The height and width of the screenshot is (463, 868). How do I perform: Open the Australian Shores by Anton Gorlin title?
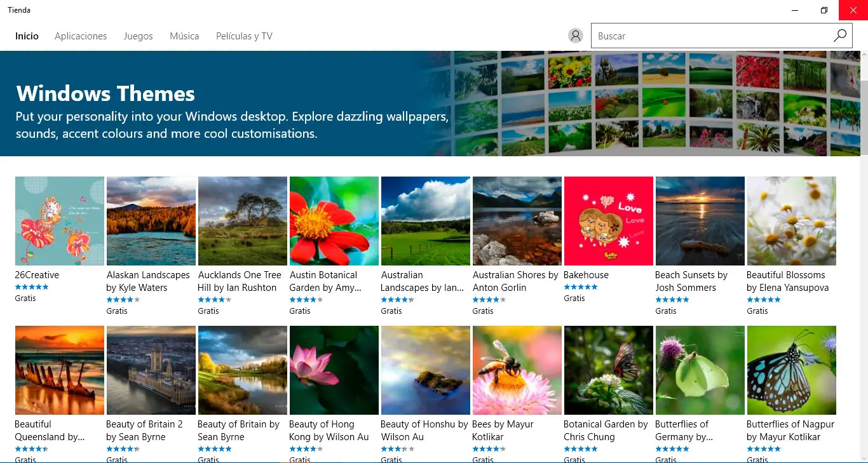point(515,281)
